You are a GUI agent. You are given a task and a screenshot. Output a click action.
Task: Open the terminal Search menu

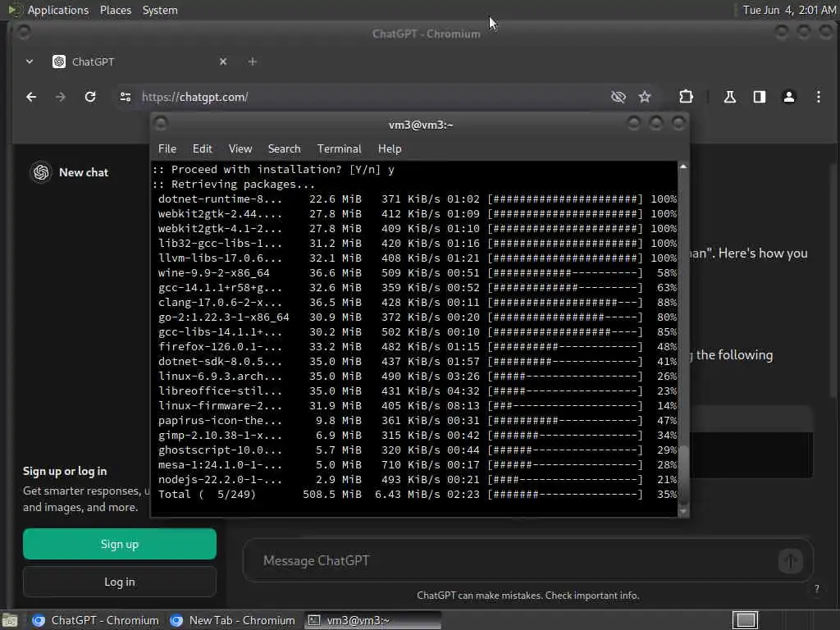click(284, 149)
